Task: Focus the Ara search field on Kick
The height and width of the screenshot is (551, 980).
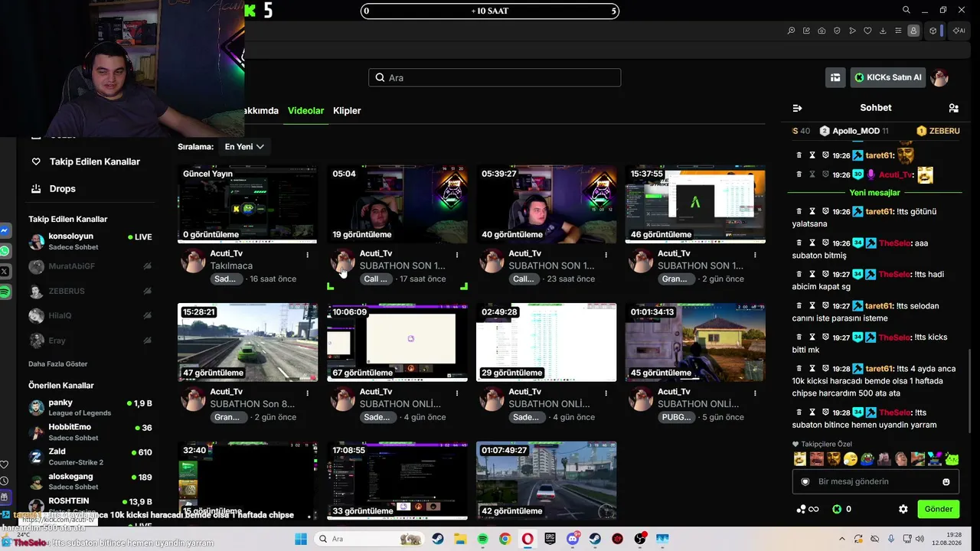Action: point(495,77)
